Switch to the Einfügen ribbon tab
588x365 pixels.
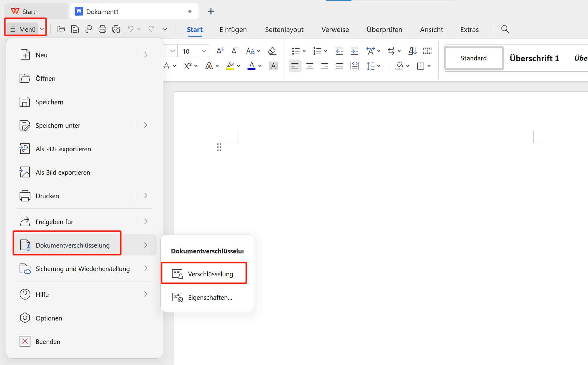click(233, 30)
